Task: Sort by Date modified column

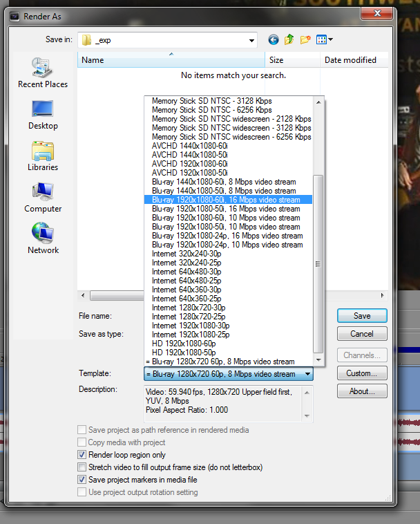Action: pyautogui.click(x=354, y=60)
